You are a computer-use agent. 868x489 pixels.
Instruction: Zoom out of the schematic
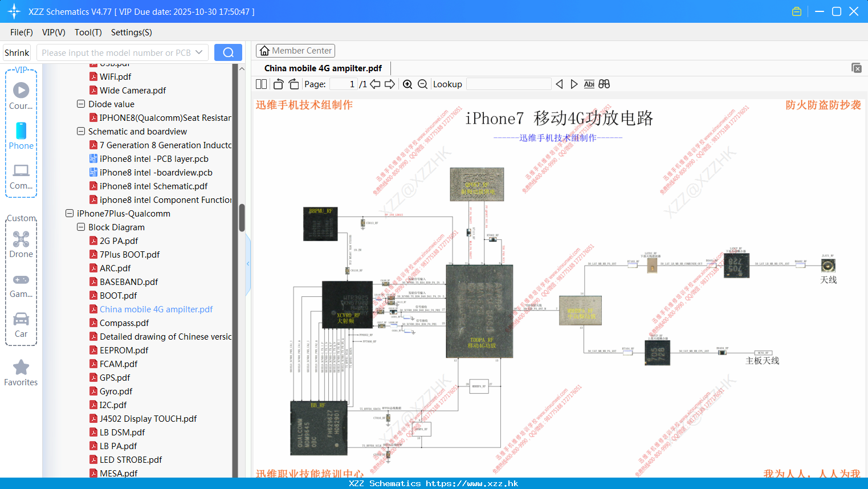[x=422, y=84]
